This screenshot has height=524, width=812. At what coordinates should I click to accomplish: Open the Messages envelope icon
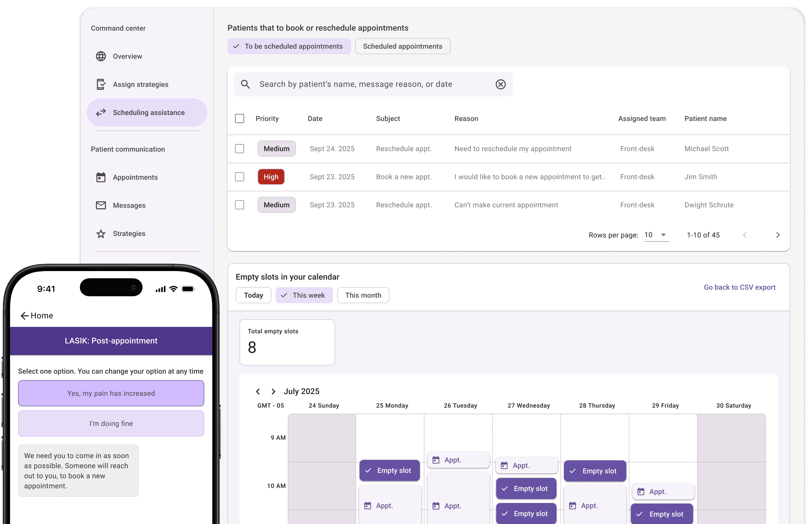click(101, 205)
